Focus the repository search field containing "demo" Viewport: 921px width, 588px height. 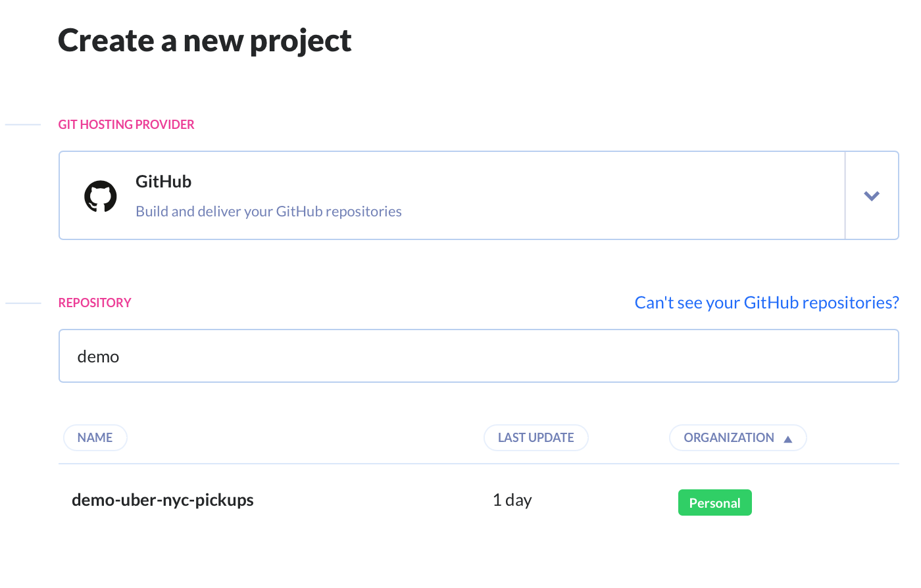pyautogui.click(x=478, y=356)
